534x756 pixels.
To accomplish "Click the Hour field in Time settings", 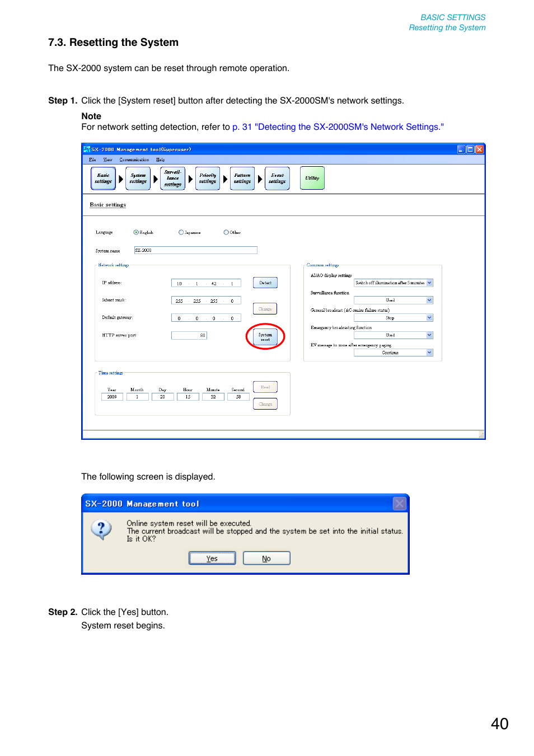I will tap(188, 397).
